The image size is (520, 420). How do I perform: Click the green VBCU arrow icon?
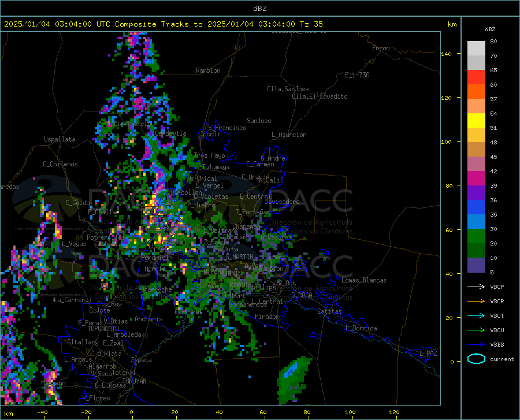(476, 330)
